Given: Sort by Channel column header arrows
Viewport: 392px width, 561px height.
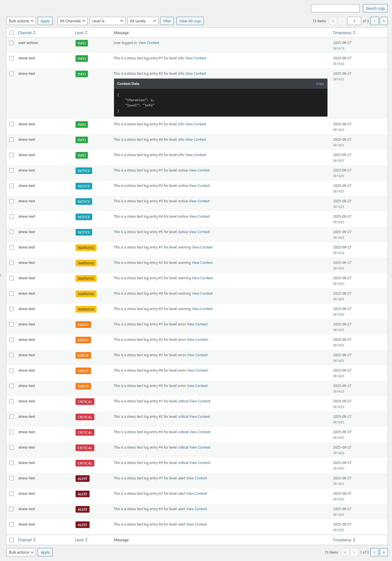Looking at the screenshot, I should coord(34,33).
